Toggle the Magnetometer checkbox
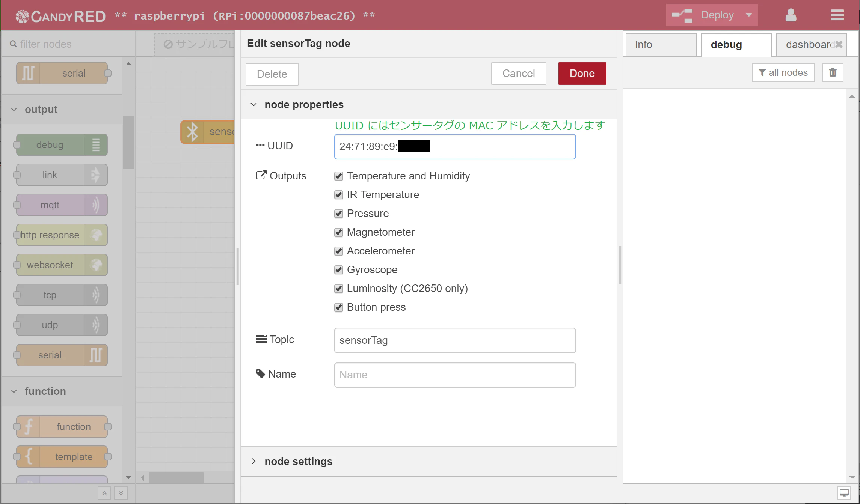Viewport: 860px width, 504px height. pos(339,232)
